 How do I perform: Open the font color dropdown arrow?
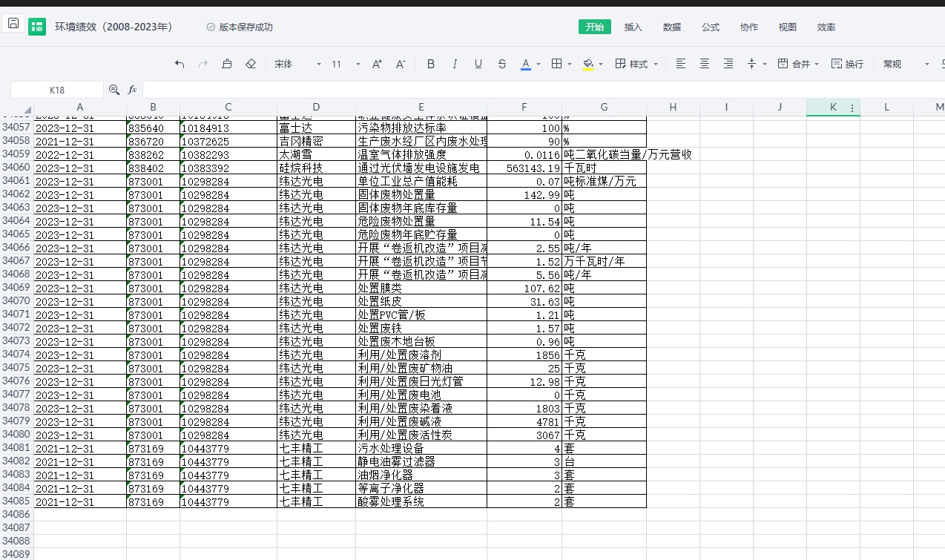(539, 65)
